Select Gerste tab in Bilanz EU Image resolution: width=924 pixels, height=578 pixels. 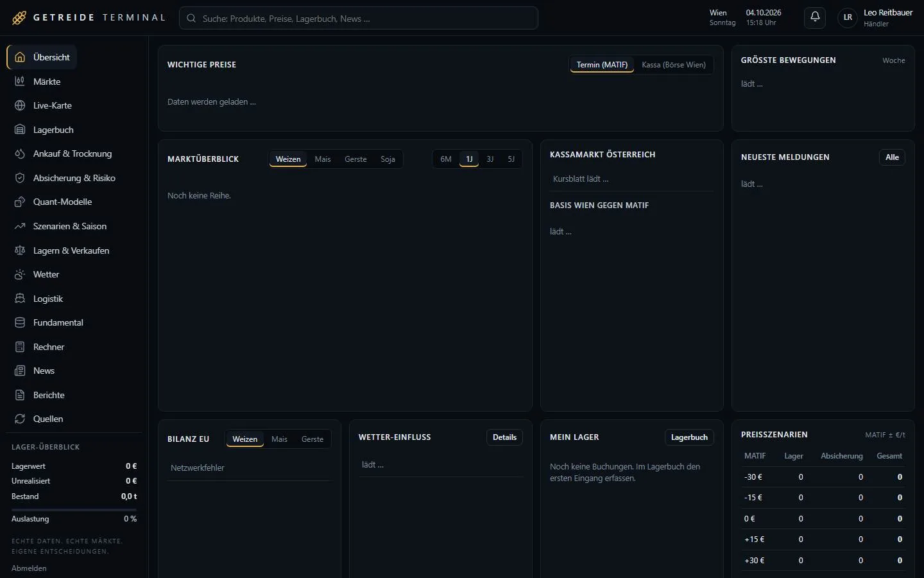(312, 439)
